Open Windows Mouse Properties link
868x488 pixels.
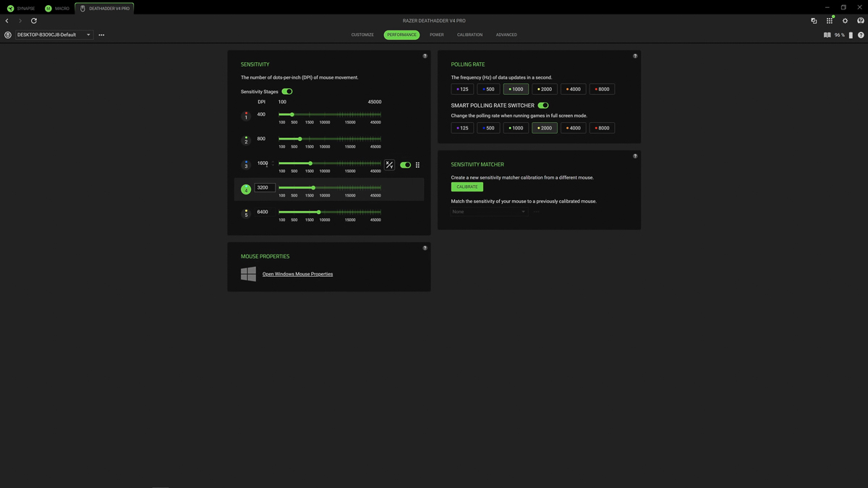coord(297,274)
